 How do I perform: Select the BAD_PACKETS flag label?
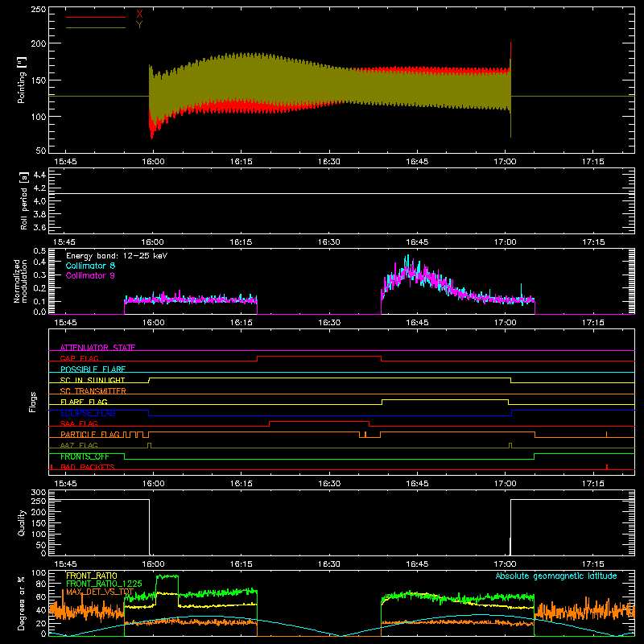point(88,467)
